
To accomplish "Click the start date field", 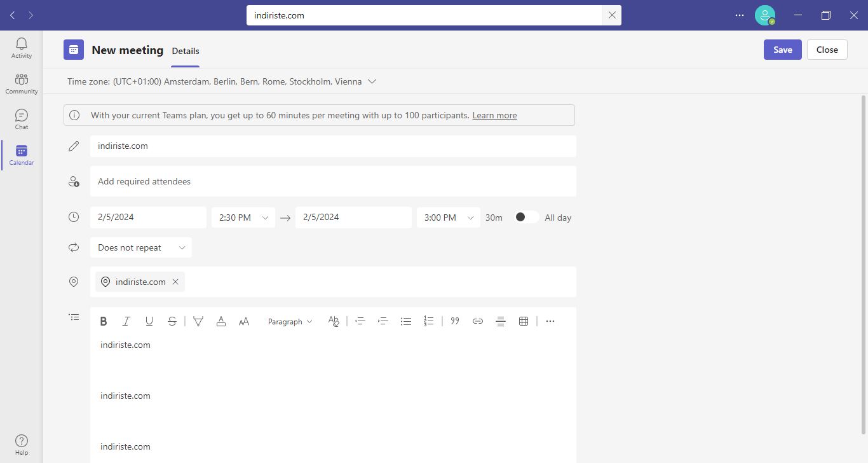I will 148,218.
